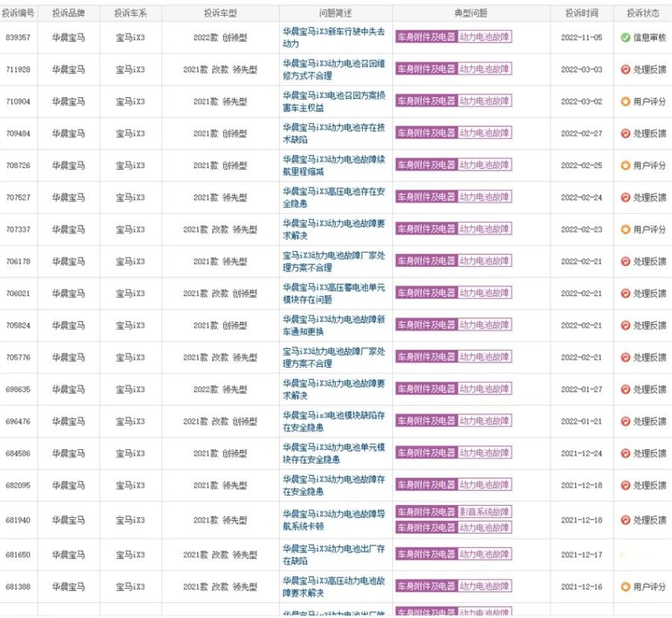Viewport: 672px width, 618px height.
Task: Select complaint number 711928
Action: tap(18, 69)
